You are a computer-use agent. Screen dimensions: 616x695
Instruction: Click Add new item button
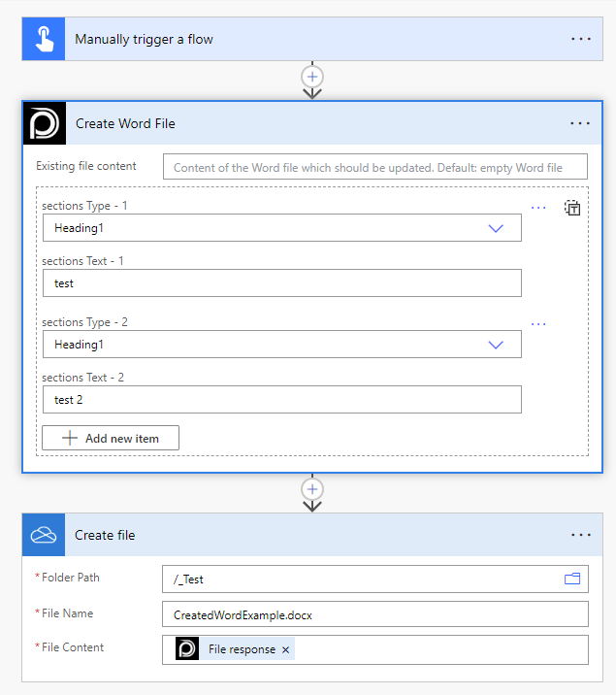pos(111,438)
